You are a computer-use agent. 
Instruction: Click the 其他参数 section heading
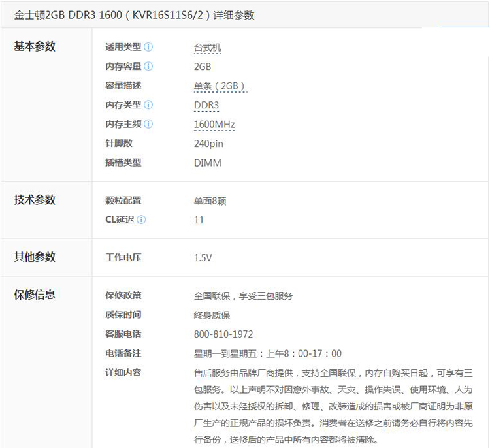(35, 257)
